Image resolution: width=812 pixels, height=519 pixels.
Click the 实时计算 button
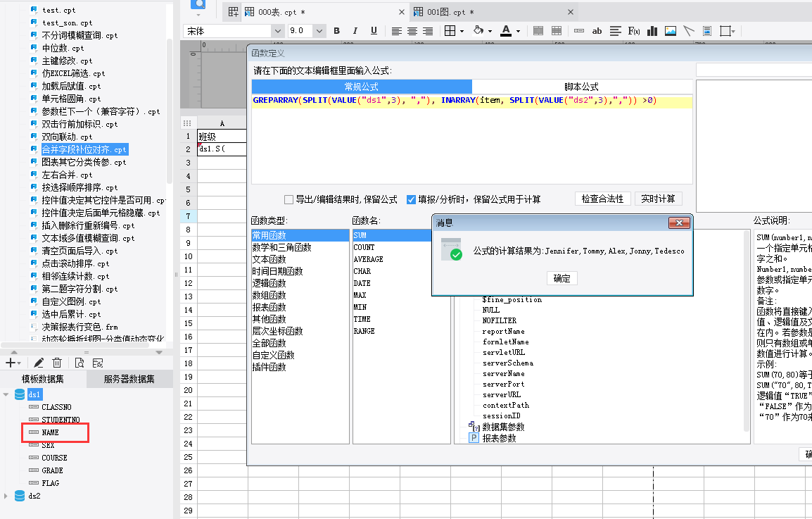pos(658,199)
